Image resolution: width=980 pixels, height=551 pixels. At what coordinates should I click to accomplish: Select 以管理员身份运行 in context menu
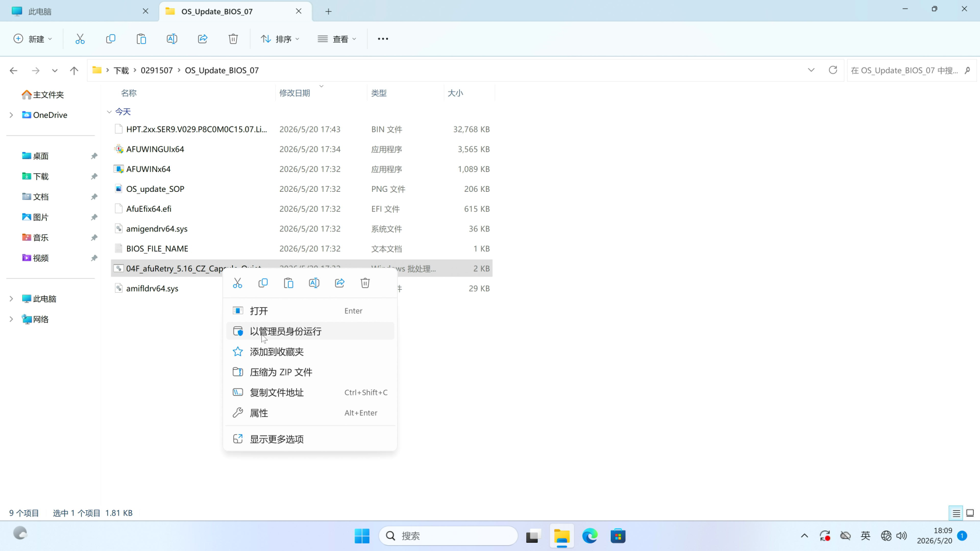(310, 331)
